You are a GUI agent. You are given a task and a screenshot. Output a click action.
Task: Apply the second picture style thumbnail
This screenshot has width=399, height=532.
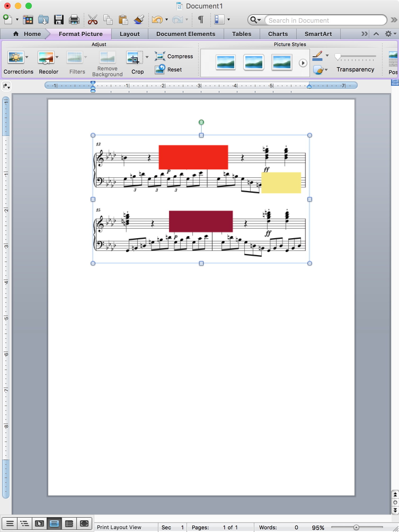point(254,62)
